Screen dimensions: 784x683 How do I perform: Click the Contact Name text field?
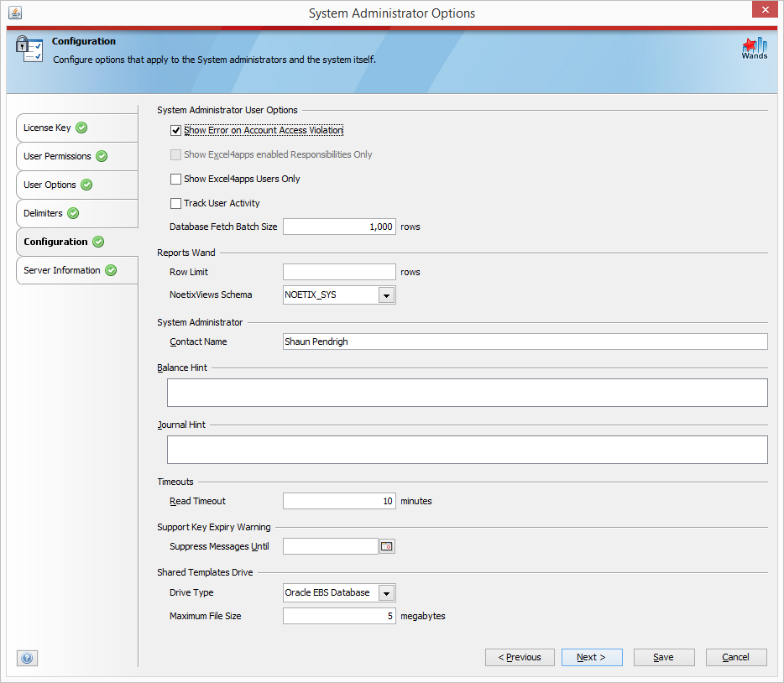pyautogui.click(x=525, y=341)
